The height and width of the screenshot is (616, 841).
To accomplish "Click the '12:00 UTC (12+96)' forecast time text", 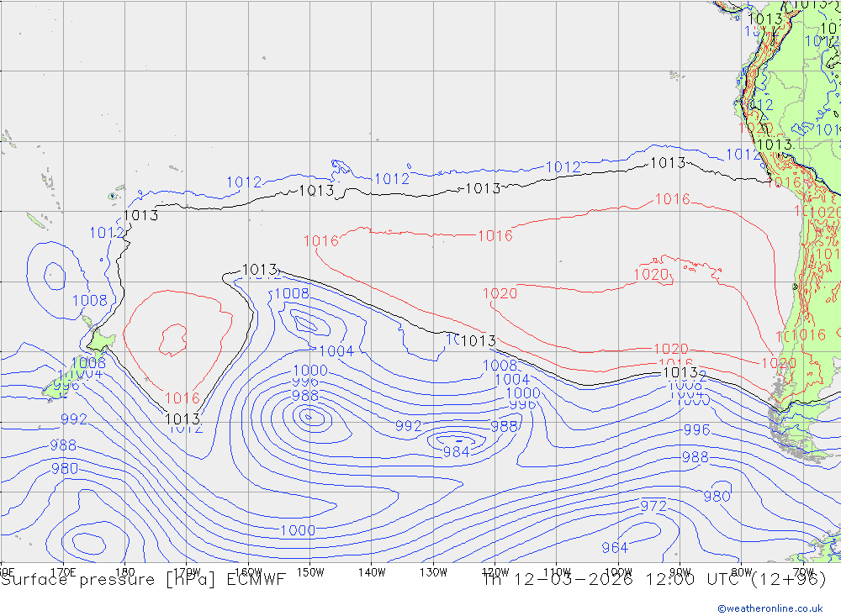I will tap(735, 580).
